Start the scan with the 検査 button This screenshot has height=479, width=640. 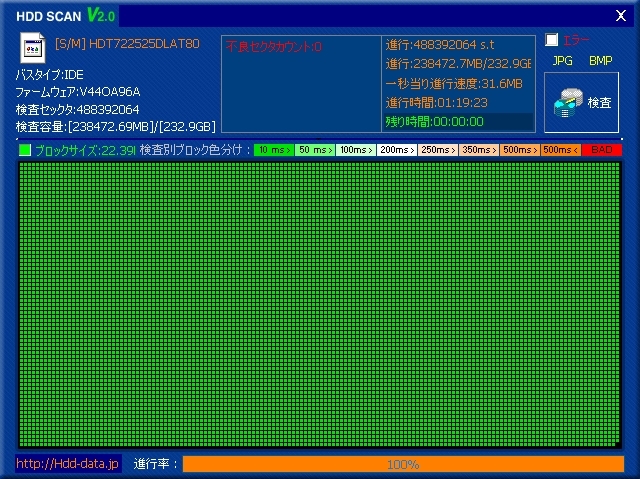(581, 102)
